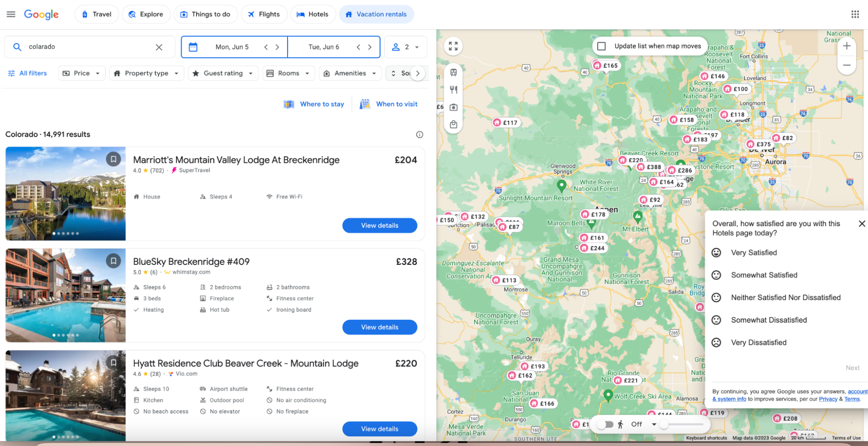
Task: Clear the colarado search field
Action: (x=159, y=47)
